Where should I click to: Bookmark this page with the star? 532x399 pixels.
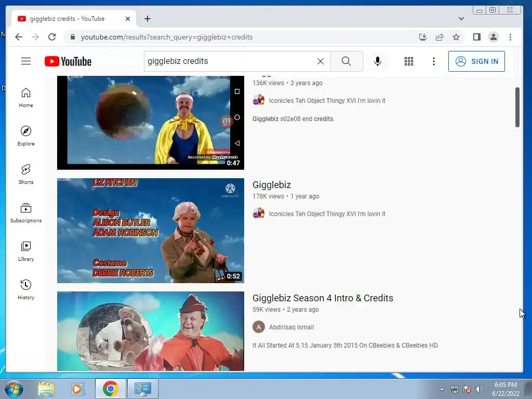coord(456,37)
